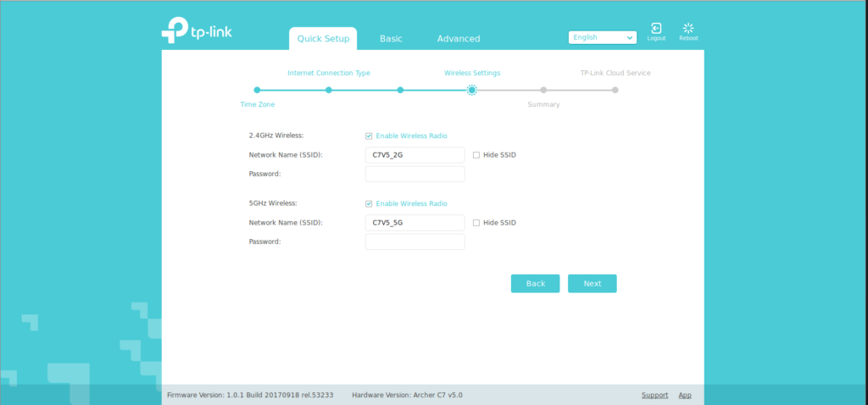Click the Logout icon
Image resolution: width=868 pixels, height=405 pixels.
tap(655, 29)
